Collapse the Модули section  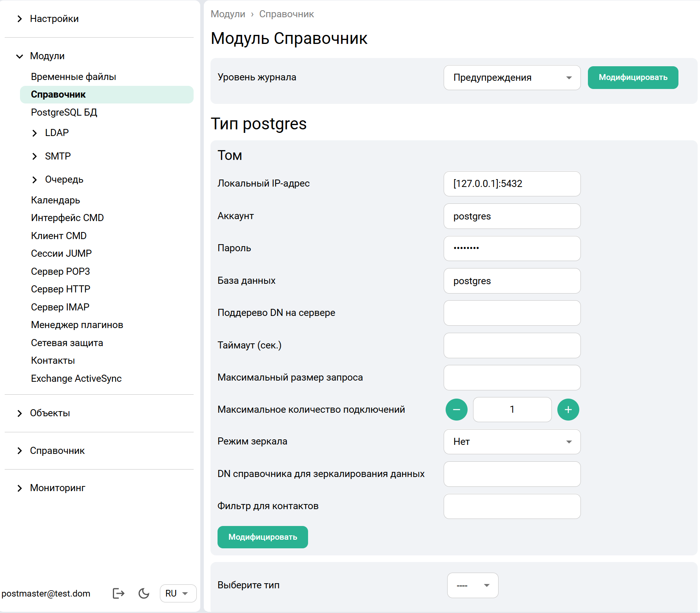coord(20,56)
